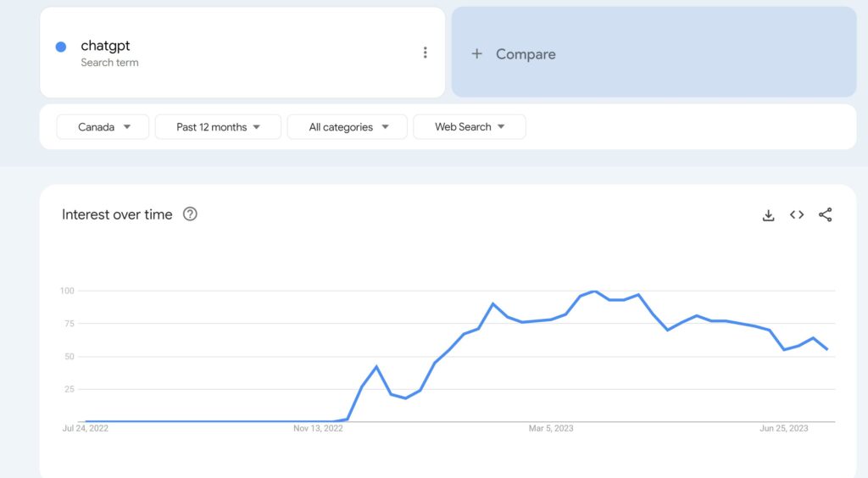868x478 pixels.
Task: Click the Mar 5, 2023 axis label
Action: pos(551,428)
